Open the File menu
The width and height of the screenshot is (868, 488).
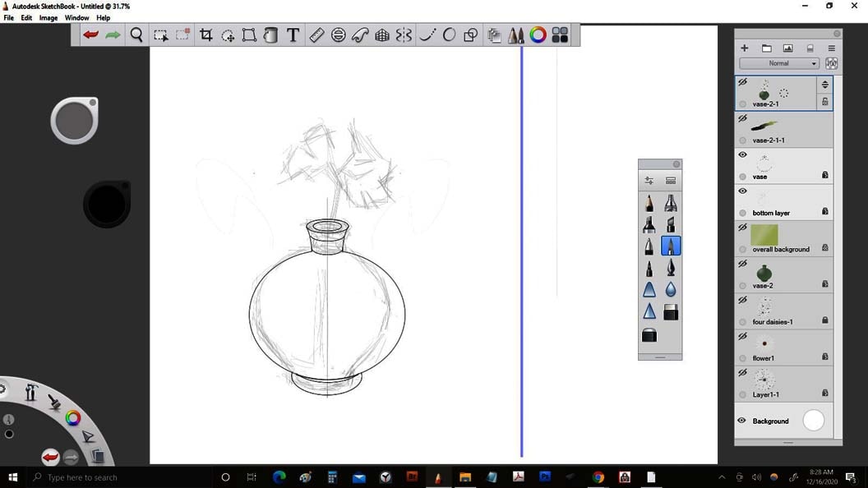click(x=9, y=18)
